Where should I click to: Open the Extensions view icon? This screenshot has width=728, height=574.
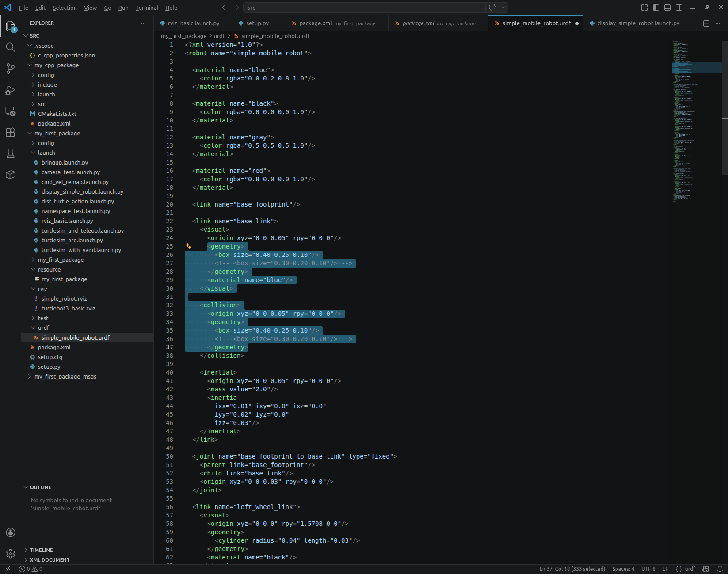click(11, 132)
